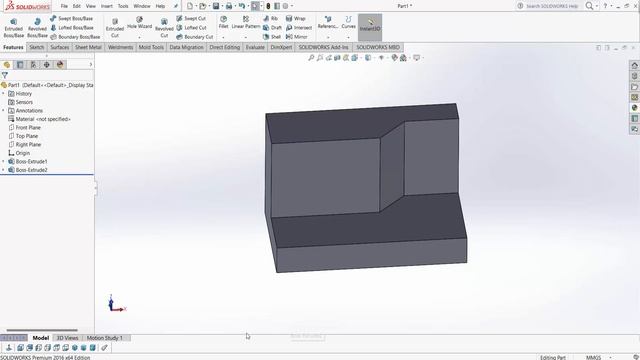Screen dimensions: 640x360
Task: Click the Save icon in toolbar
Action: [x=216, y=6]
